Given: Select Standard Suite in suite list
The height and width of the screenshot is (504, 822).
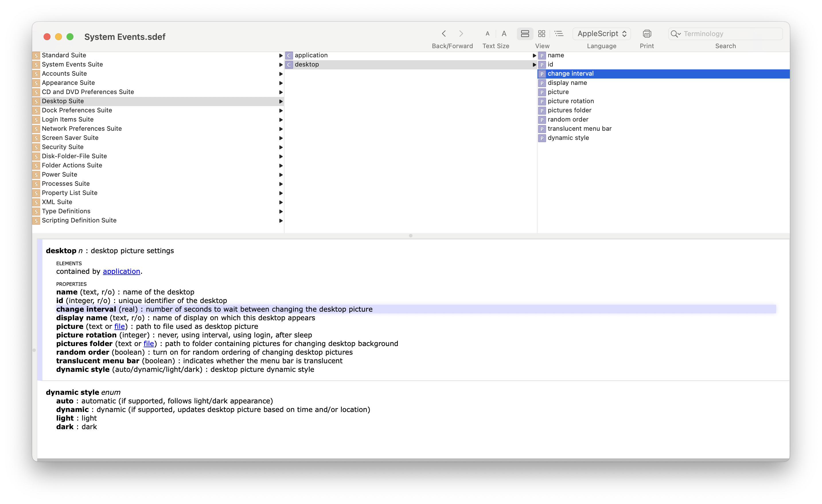Looking at the screenshot, I should (x=158, y=55).
